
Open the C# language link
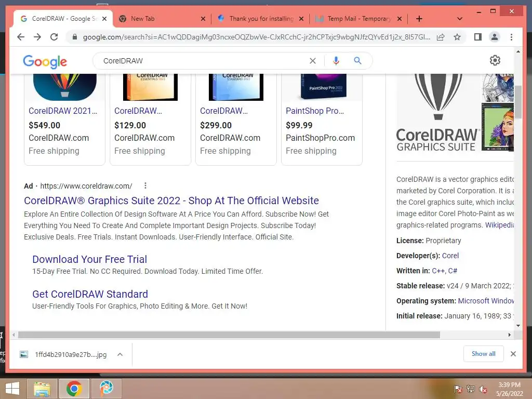tap(453, 271)
